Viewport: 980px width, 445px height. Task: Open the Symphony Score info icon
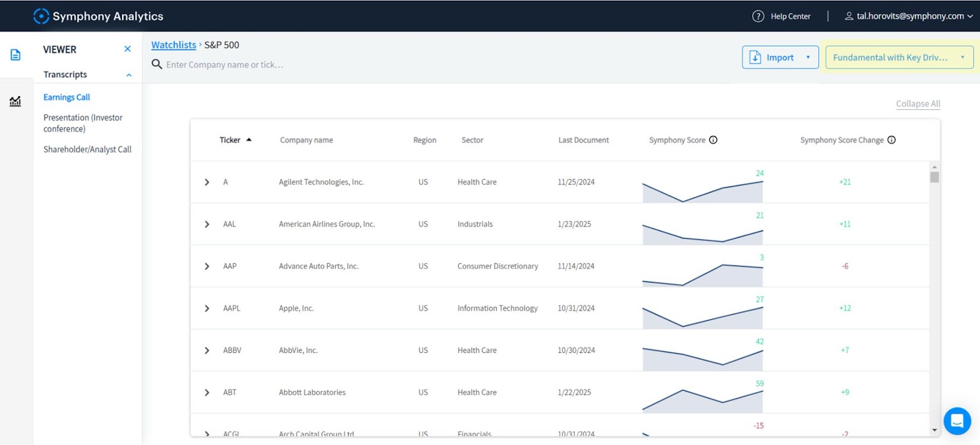point(714,140)
